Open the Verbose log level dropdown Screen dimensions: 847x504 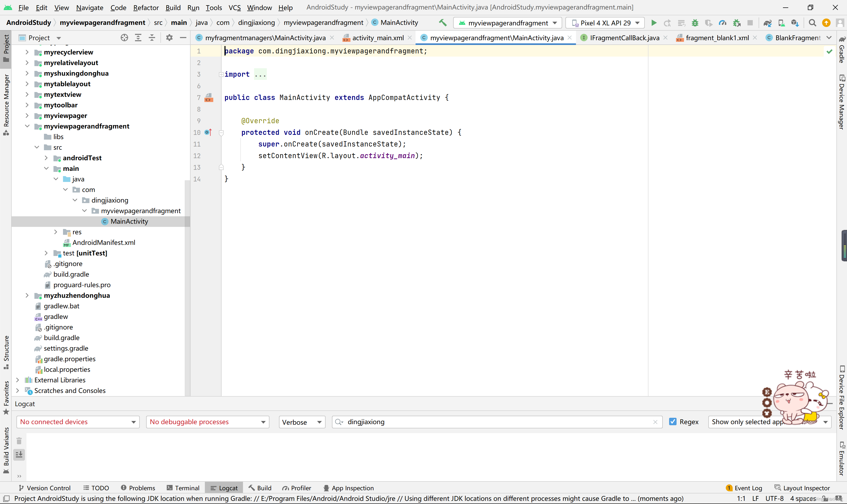[302, 422]
